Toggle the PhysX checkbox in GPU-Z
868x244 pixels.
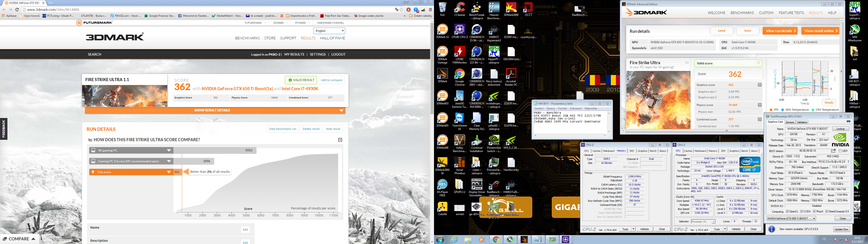pyautogui.click(x=814, y=212)
